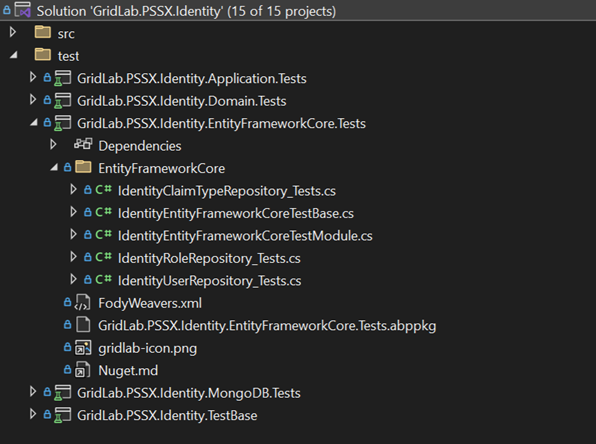Collapse the GridLab.PSSX.Identity.EntityFrameworkCore.Tests project

tap(34, 122)
